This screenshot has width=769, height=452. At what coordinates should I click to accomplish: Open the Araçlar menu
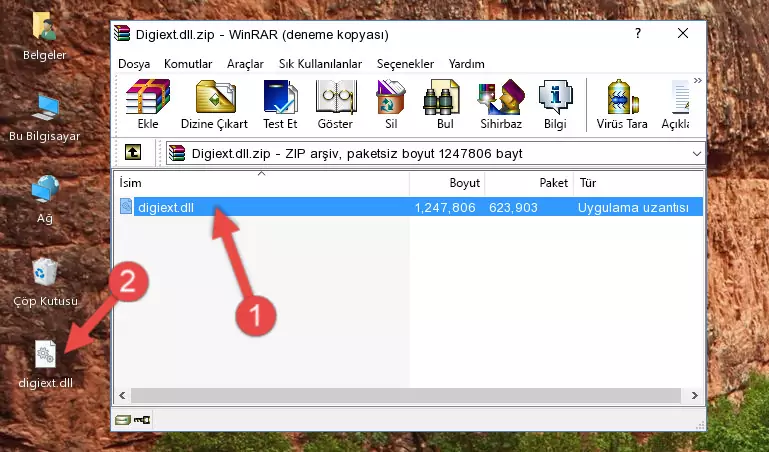[245, 64]
